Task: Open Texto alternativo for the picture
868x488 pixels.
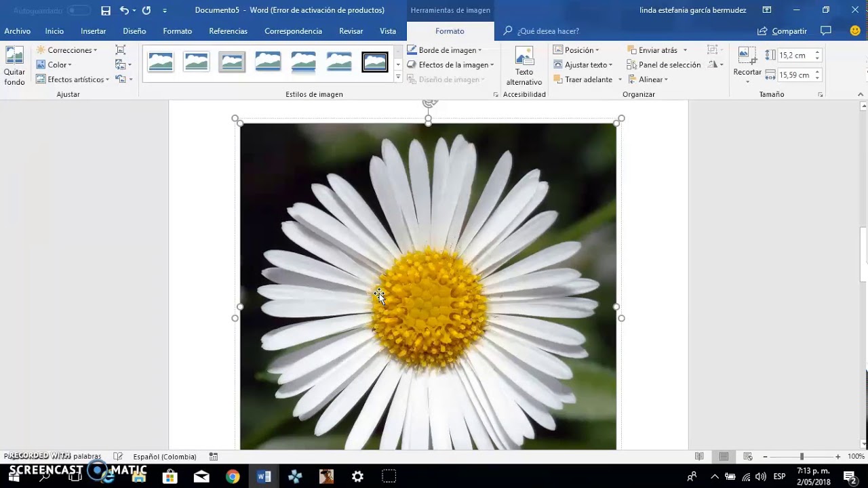Action: click(524, 66)
